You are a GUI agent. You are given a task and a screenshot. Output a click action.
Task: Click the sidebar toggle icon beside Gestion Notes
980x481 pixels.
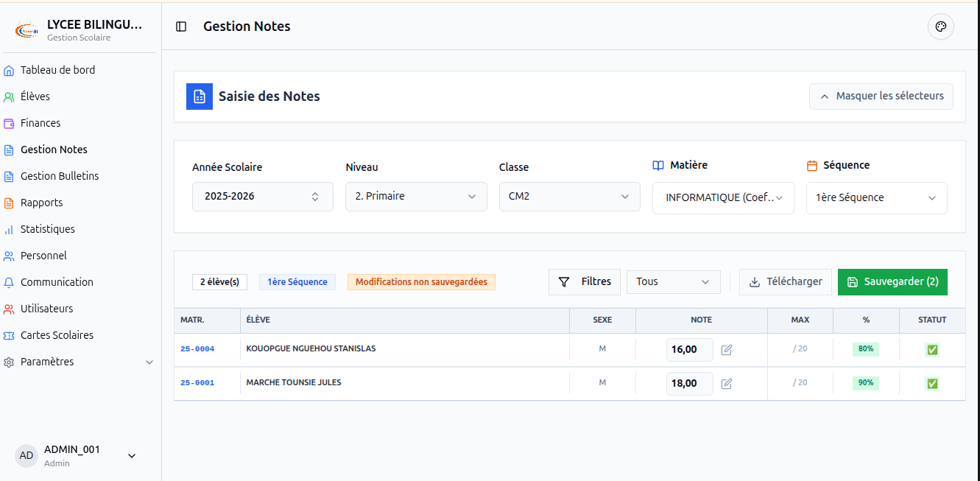181,27
